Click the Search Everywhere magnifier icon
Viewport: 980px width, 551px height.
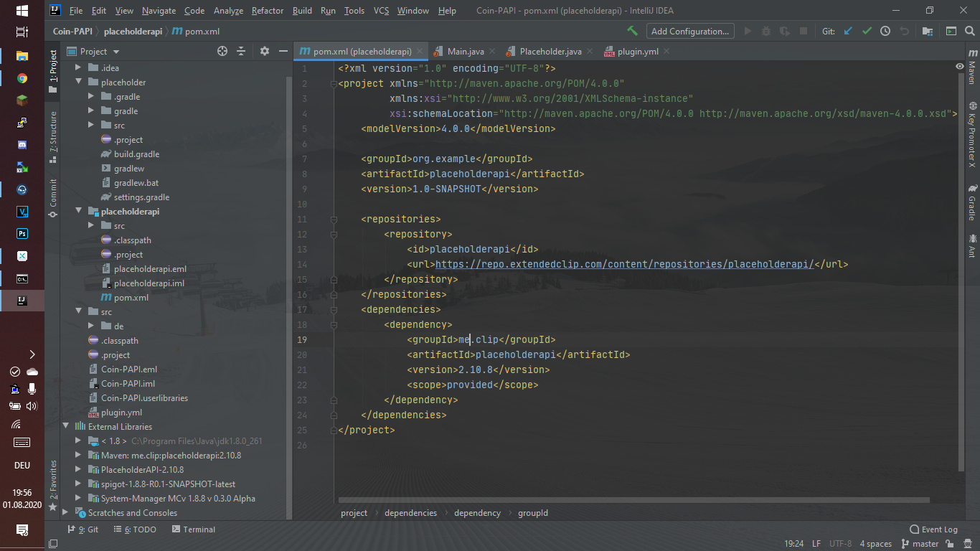[x=970, y=31]
